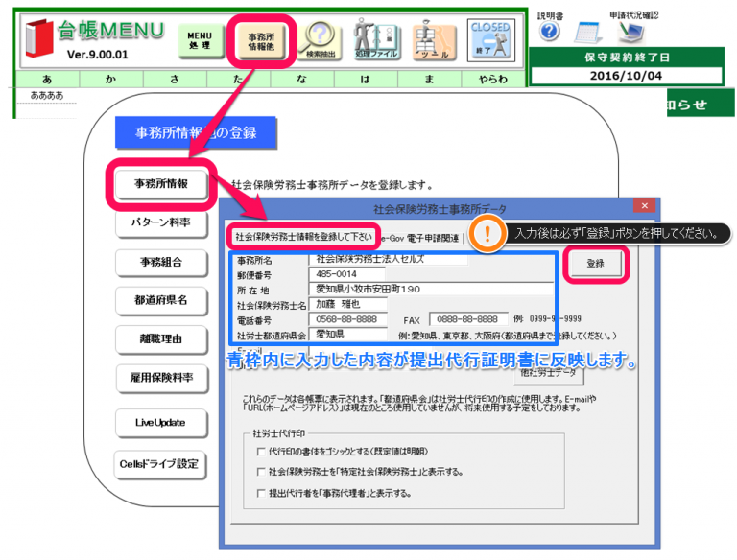This screenshot has height=560, width=737.
Task: Select the さ index tab
Action: 175,79
